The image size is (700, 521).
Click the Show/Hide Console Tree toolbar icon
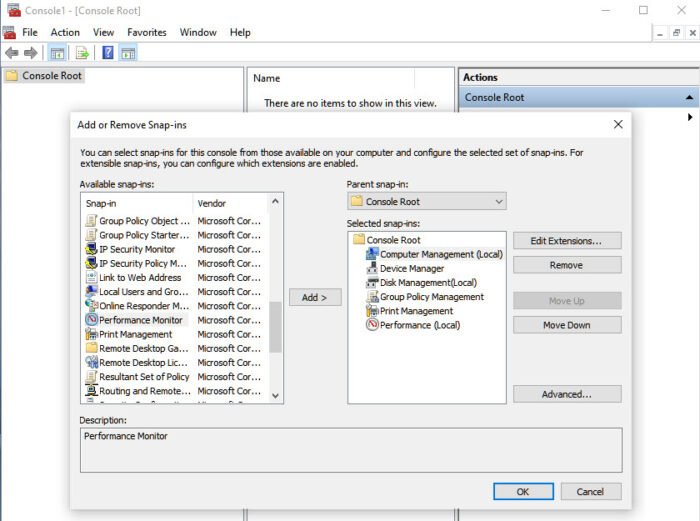(58, 53)
